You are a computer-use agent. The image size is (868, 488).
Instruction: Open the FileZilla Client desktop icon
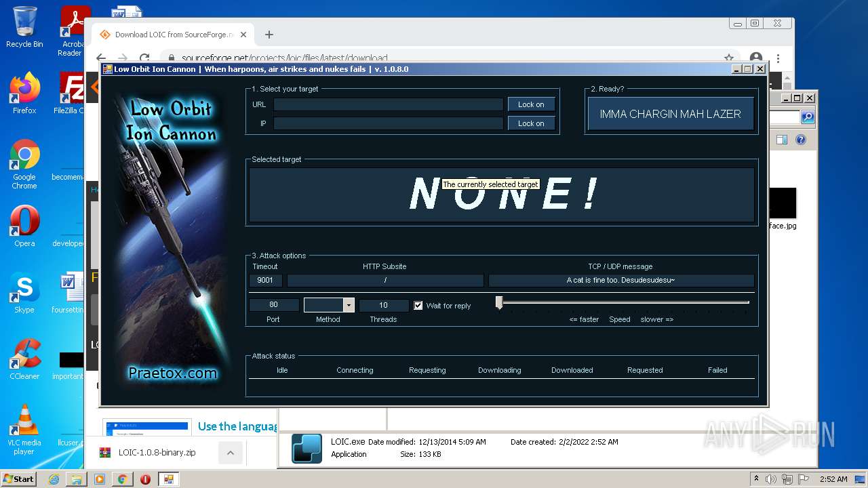(x=71, y=94)
